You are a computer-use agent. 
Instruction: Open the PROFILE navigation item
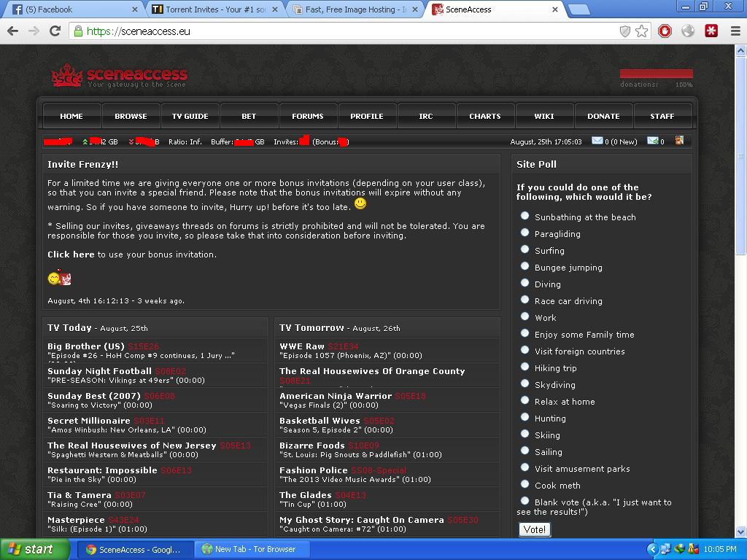pyautogui.click(x=367, y=116)
